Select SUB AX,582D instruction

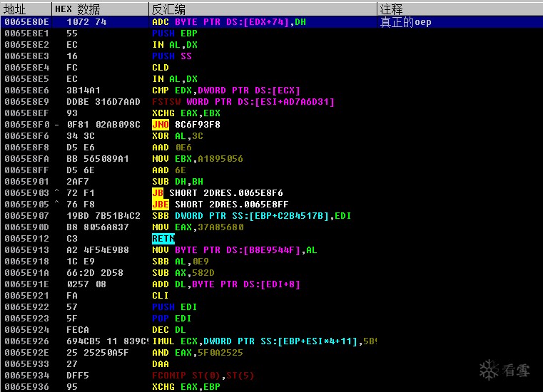point(183,273)
